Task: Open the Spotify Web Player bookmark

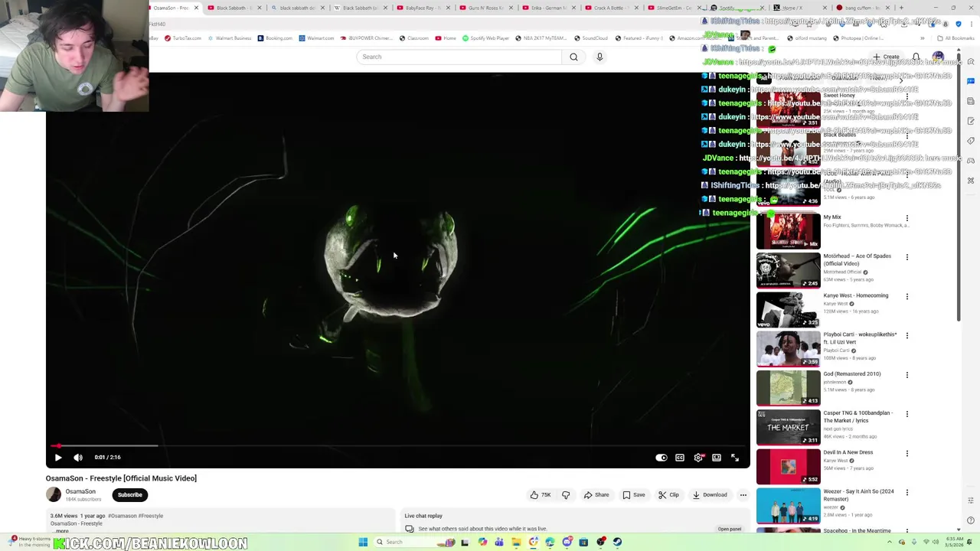Action: point(486,38)
